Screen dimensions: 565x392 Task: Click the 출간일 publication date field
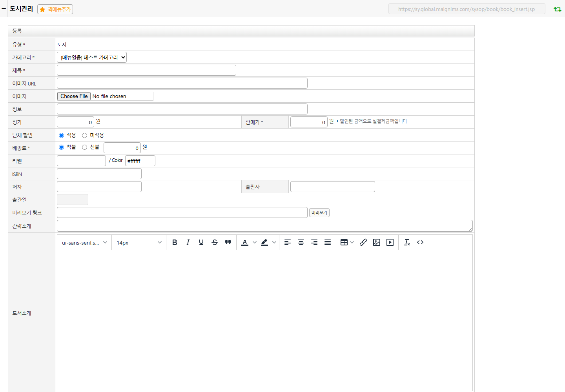[73, 200]
